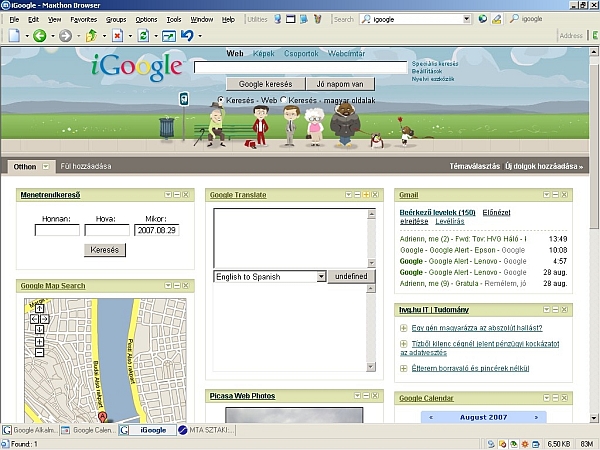Click the Up one level arrow icon
600x450 pixels.
coord(91,36)
